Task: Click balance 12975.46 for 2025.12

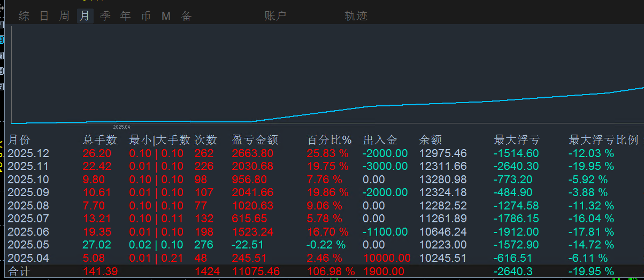Action: pyautogui.click(x=443, y=153)
